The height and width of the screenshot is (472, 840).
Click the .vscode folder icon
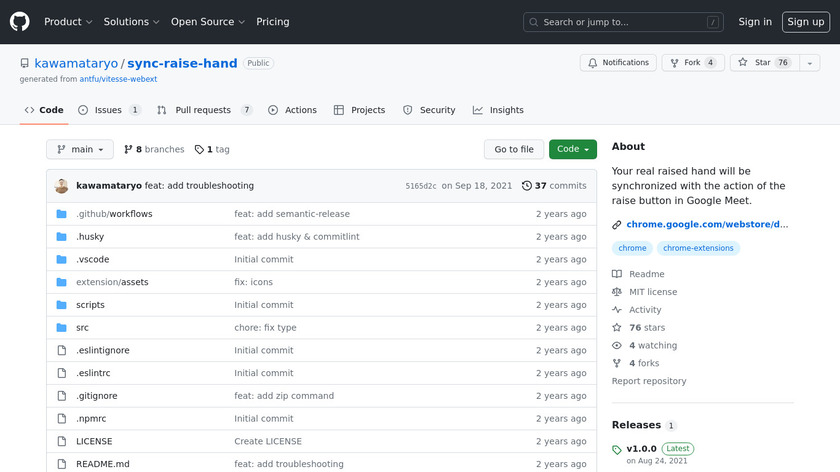click(x=62, y=259)
